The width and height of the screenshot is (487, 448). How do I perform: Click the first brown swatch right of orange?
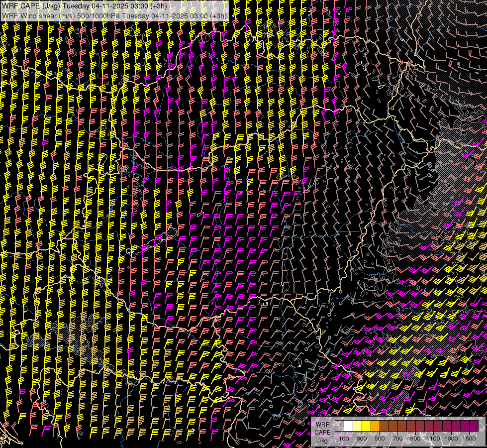click(384, 426)
